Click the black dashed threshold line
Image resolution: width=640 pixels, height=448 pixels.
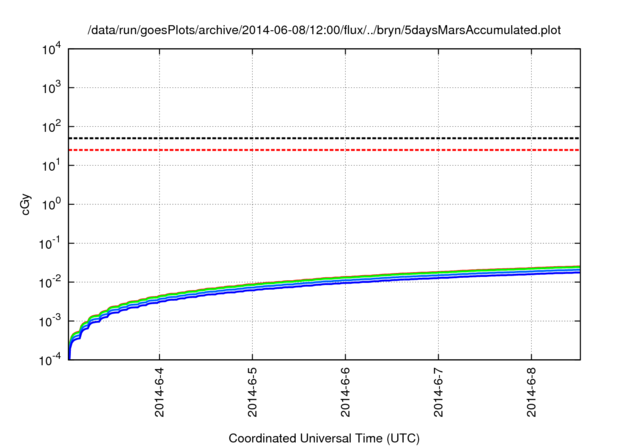(x=324, y=138)
